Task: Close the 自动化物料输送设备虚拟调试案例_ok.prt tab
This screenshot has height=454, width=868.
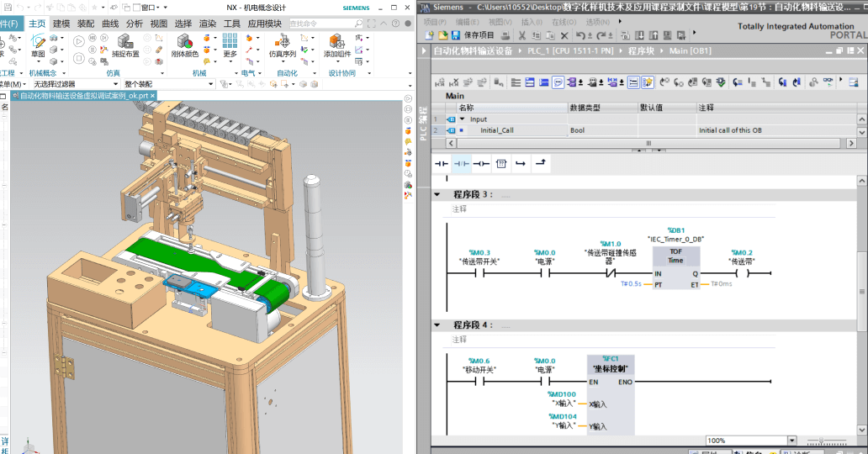Action: 152,96
